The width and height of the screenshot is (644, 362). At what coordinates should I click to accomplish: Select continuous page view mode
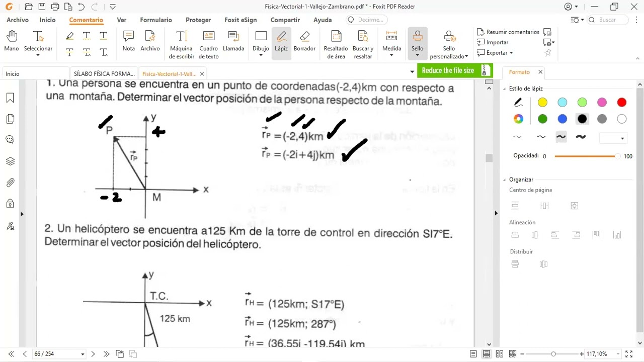486,354
